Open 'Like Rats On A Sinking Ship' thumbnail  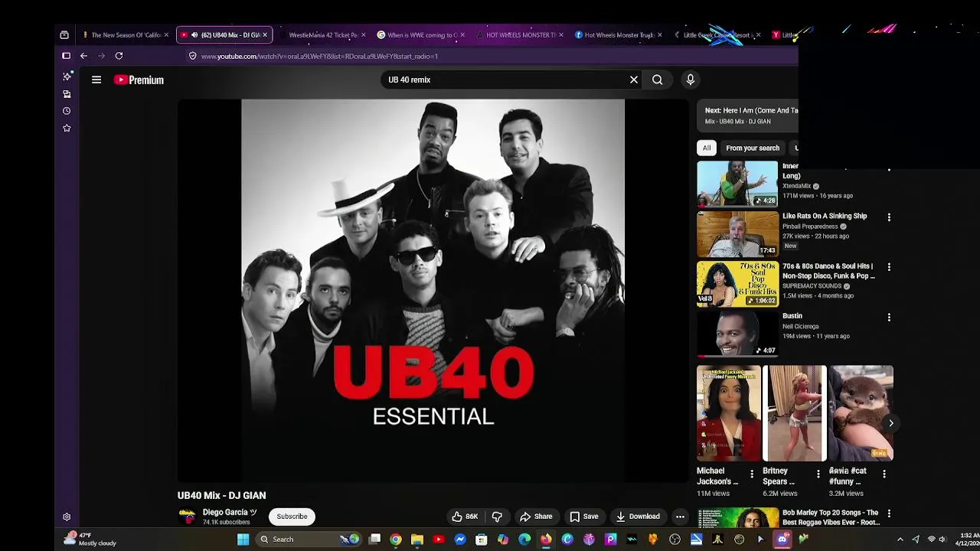(x=737, y=233)
